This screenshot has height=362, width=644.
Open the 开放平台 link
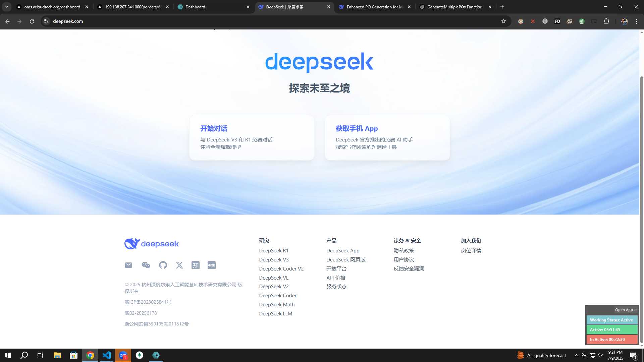point(336,269)
